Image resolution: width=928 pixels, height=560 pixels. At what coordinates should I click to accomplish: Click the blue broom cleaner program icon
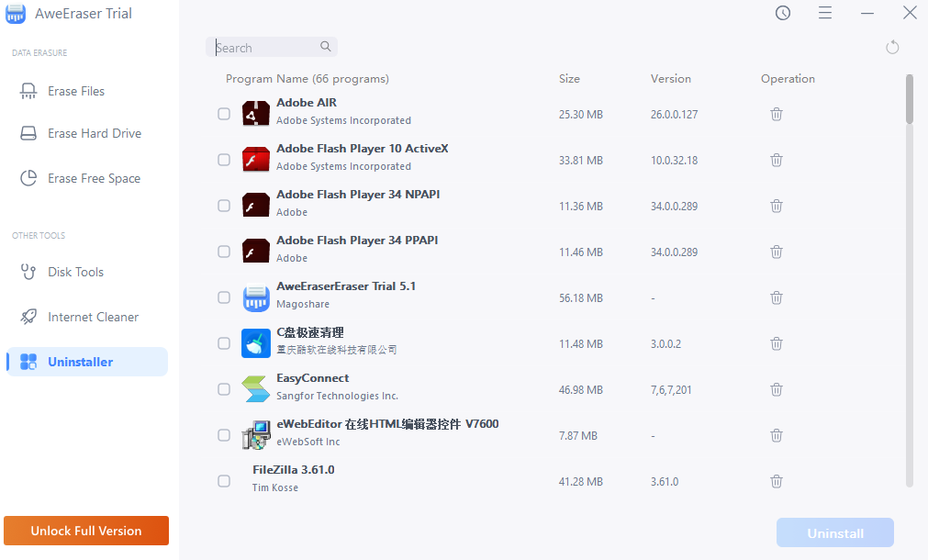[x=256, y=343]
